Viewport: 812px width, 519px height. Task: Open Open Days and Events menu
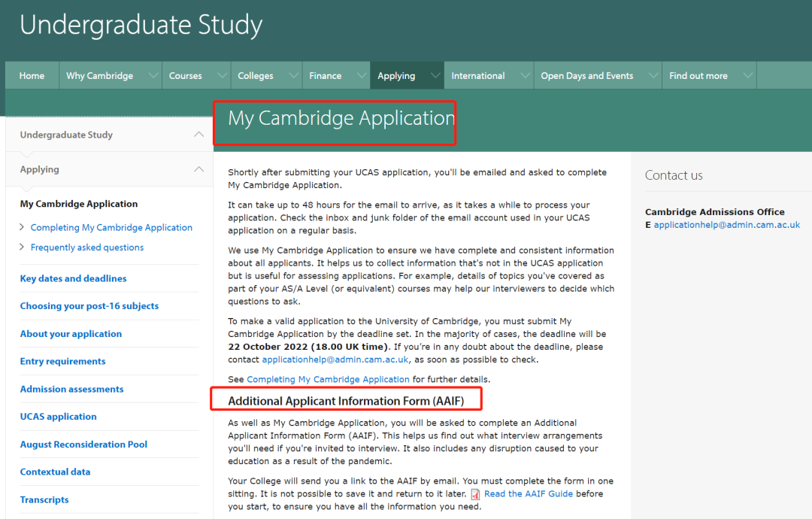tap(587, 75)
